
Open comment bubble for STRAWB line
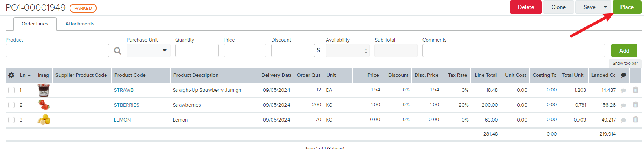(x=623, y=91)
